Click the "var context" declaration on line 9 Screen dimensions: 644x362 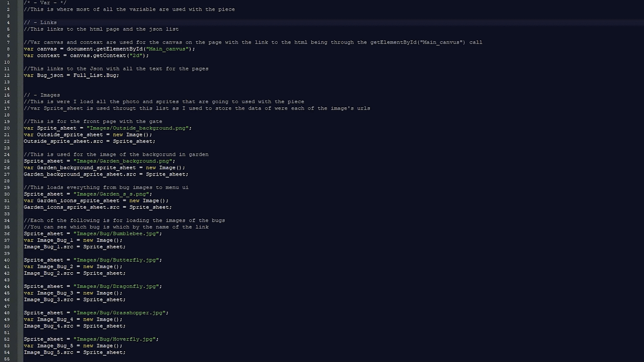coord(42,56)
